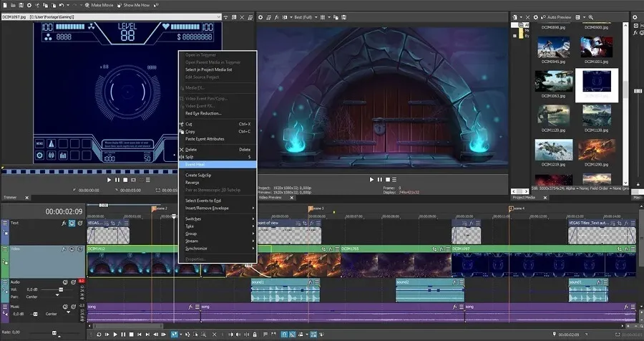Toggle mute on the Music track

[x=65, y=307]
